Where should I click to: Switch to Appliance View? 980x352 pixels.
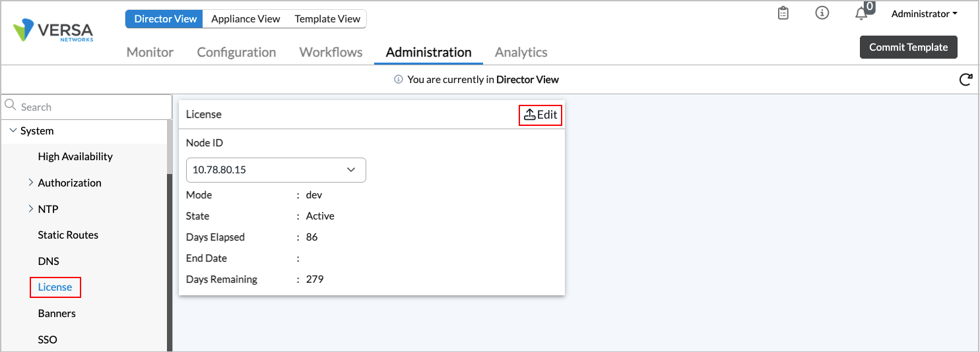(x=245, y=19)
